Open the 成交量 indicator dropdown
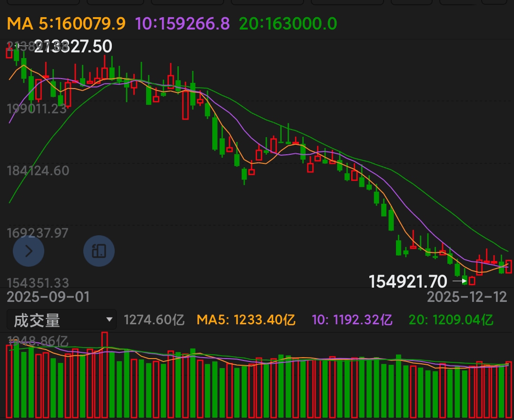514x420 pixels. click(61, 320)
